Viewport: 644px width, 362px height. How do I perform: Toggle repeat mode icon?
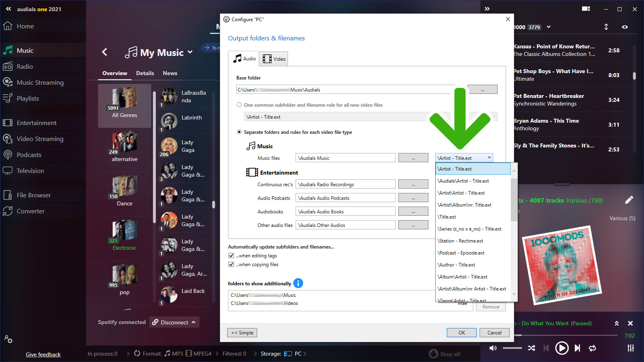592,348
